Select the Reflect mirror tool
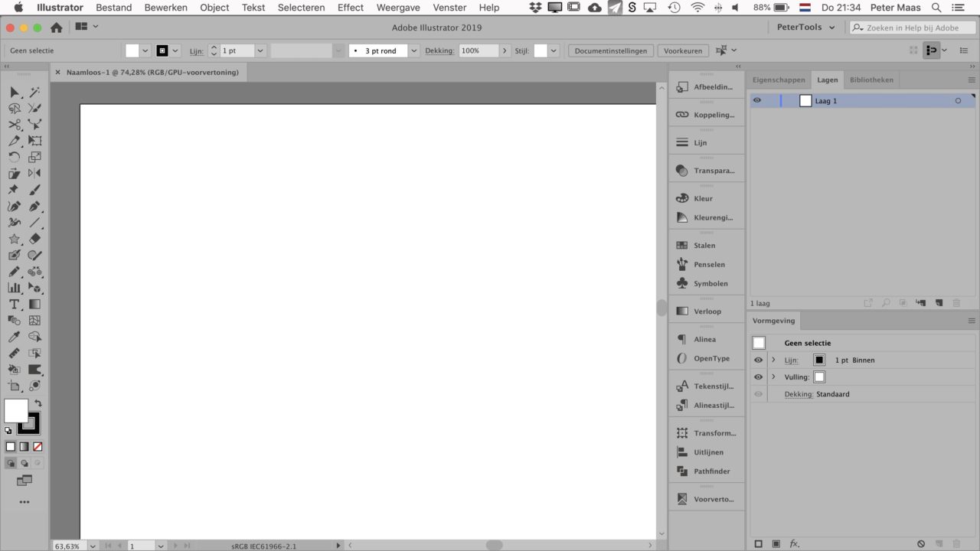This screenshot has height=551, width=980. click(x=34, y=174)
